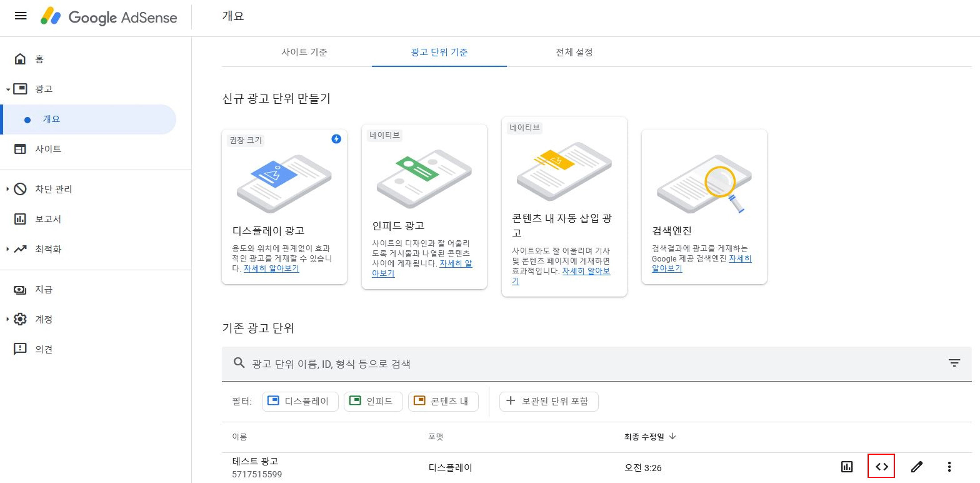The width and height of the screenshot is (980, 483).
Task: Expand the 최적화 sidebar section
Action: tap(48, 249)
